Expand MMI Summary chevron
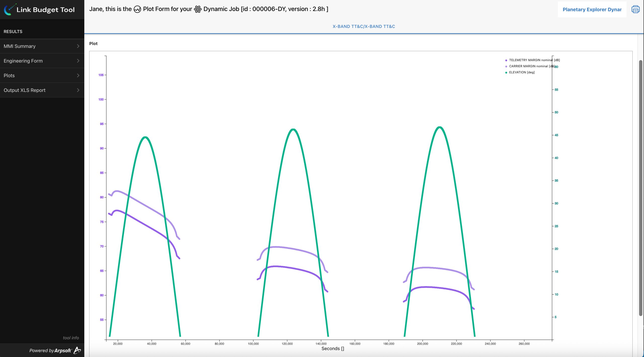The image size is (644, 357). [x=78, y=46]
